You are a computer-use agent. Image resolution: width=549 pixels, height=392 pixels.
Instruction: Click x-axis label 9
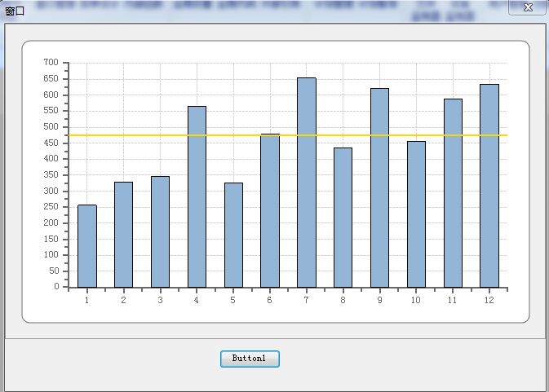[x=380, y=300]
